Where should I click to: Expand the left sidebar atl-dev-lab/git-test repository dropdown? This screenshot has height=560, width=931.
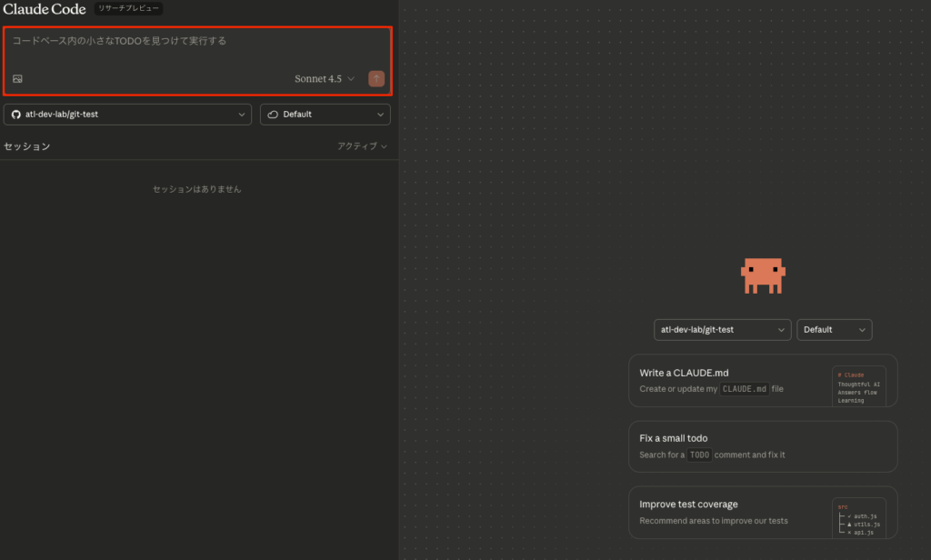click(128, 115)
